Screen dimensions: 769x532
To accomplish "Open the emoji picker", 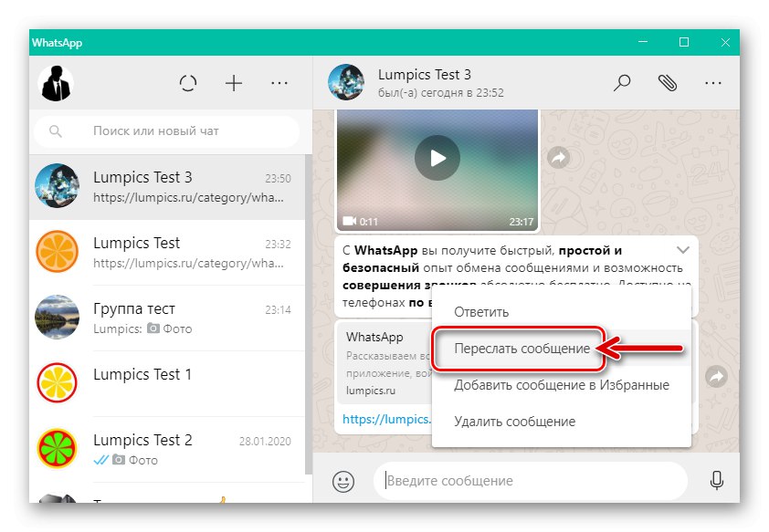I will point(343,481).
